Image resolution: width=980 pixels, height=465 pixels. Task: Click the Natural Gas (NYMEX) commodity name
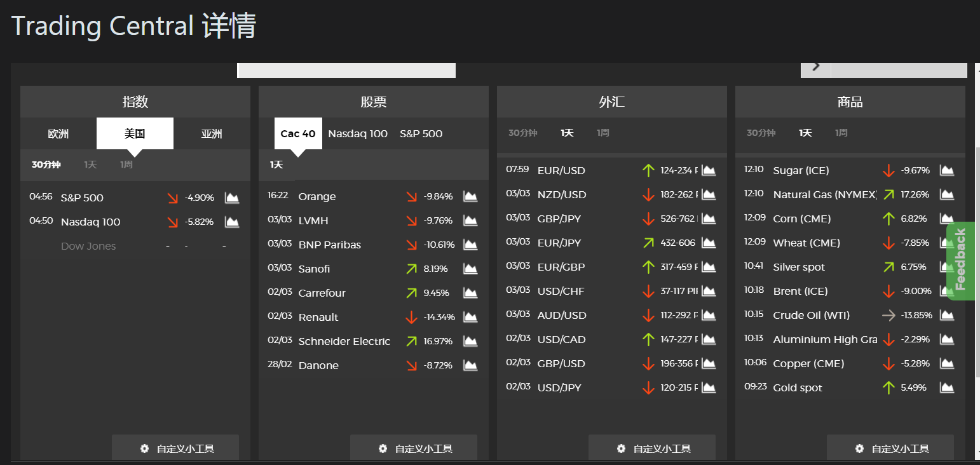point(825,194)
